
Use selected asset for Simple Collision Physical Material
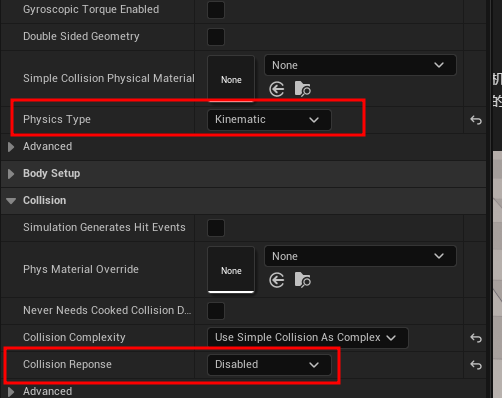(277, 89)
